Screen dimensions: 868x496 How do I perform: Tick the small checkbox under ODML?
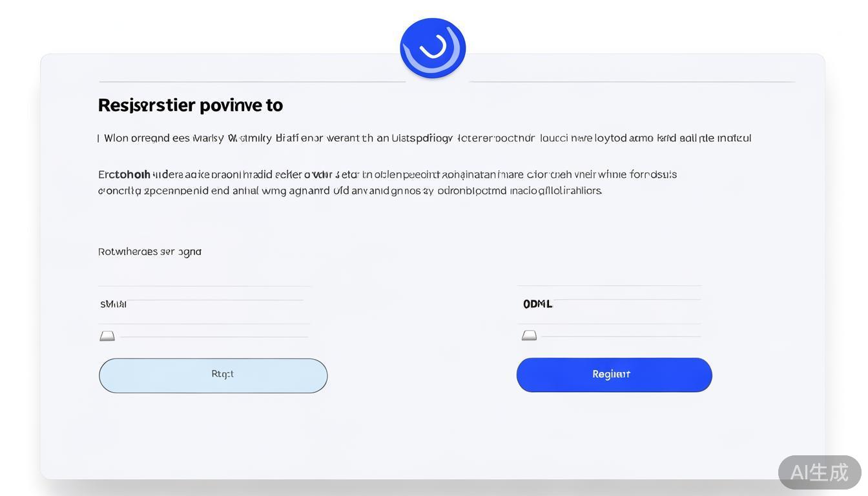pos(529,335)
